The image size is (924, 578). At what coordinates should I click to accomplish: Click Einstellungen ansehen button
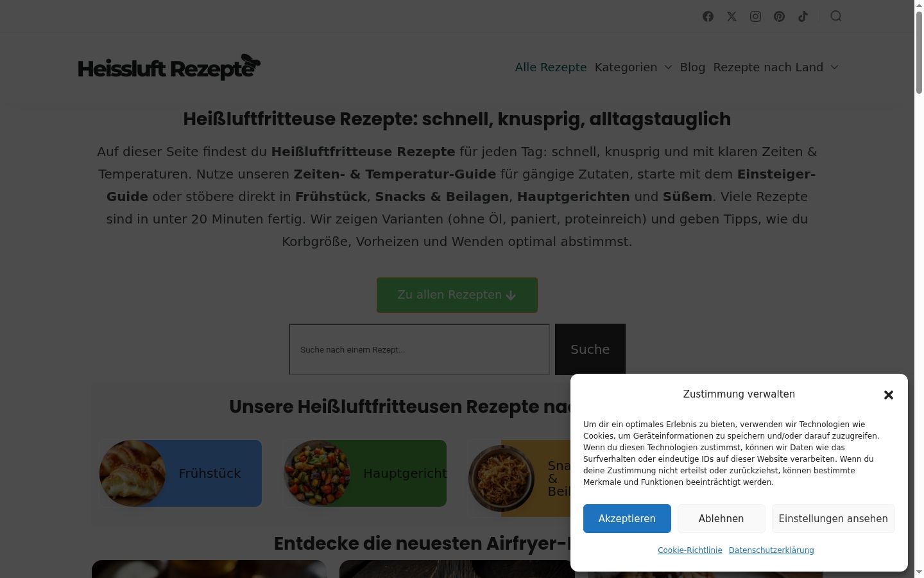[833, 518]
